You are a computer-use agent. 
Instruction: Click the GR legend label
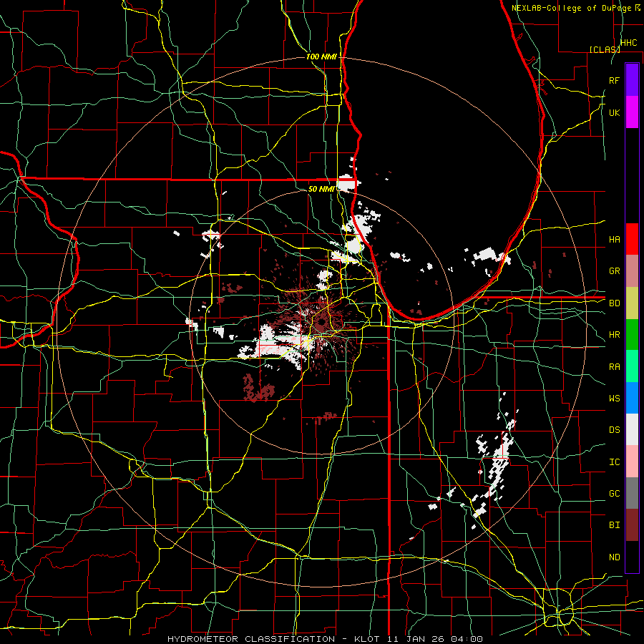tap(614, 271)
